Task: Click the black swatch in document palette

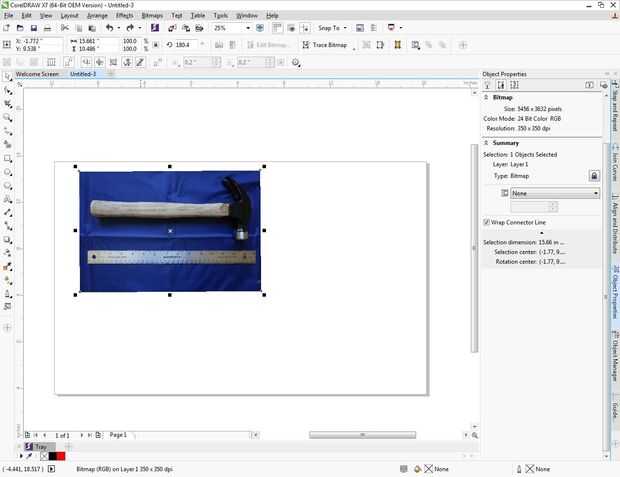Action: pyautogui.click(x=52, y=456)
